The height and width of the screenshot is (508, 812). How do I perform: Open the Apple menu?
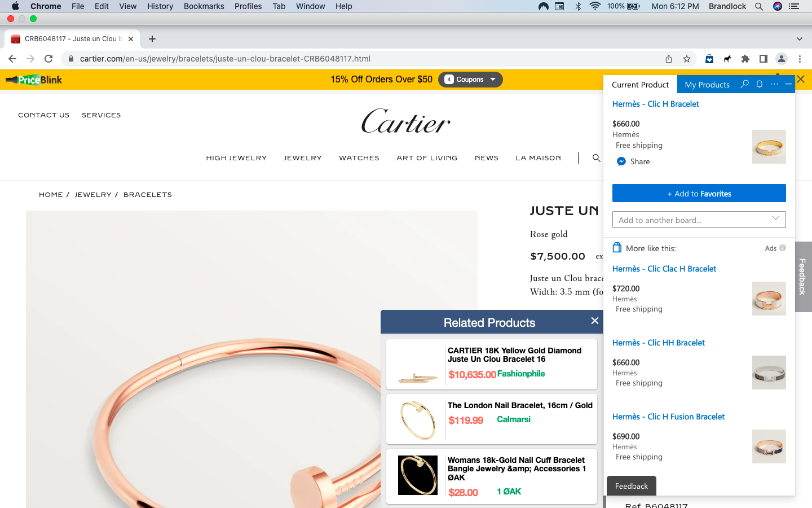[x=15, y=6]
